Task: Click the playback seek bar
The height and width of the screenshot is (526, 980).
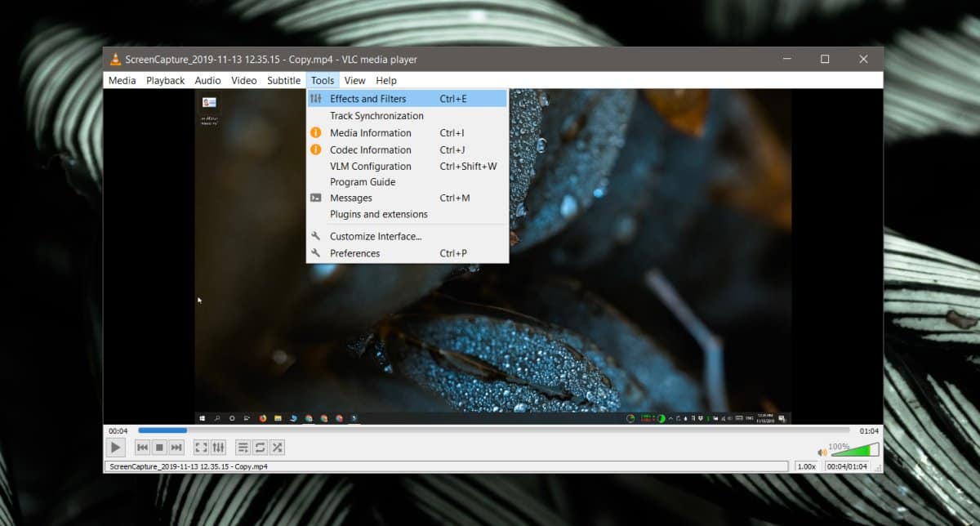Action: tap(490, 430)
